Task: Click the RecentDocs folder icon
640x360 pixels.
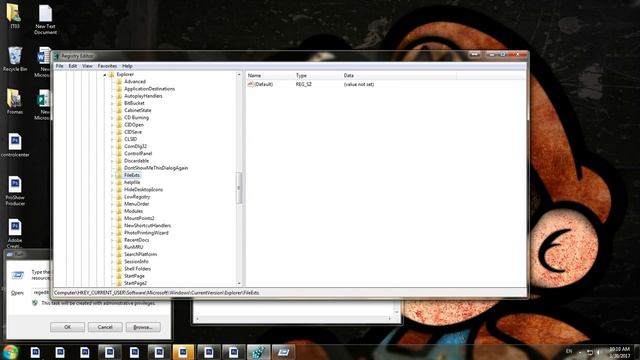Action: (x=119, y=240)
